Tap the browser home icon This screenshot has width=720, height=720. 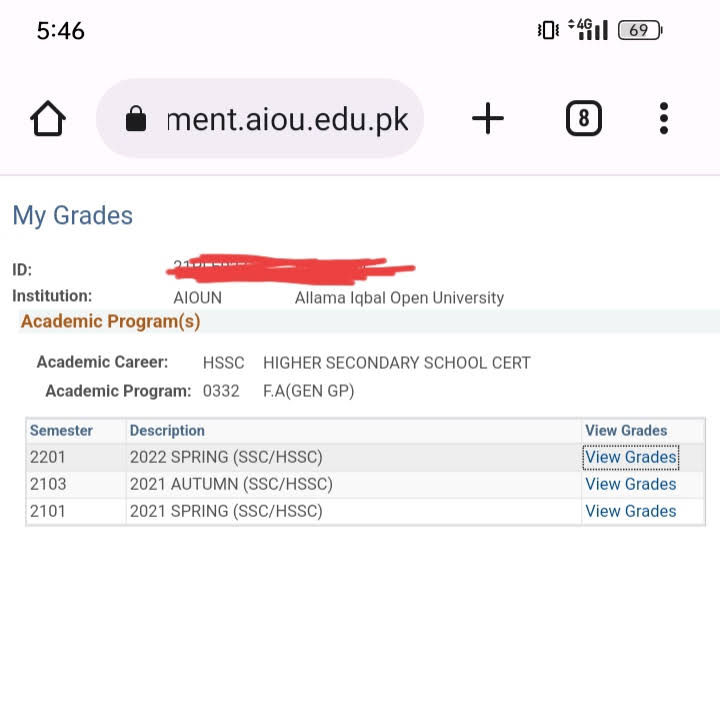(48, 120)
